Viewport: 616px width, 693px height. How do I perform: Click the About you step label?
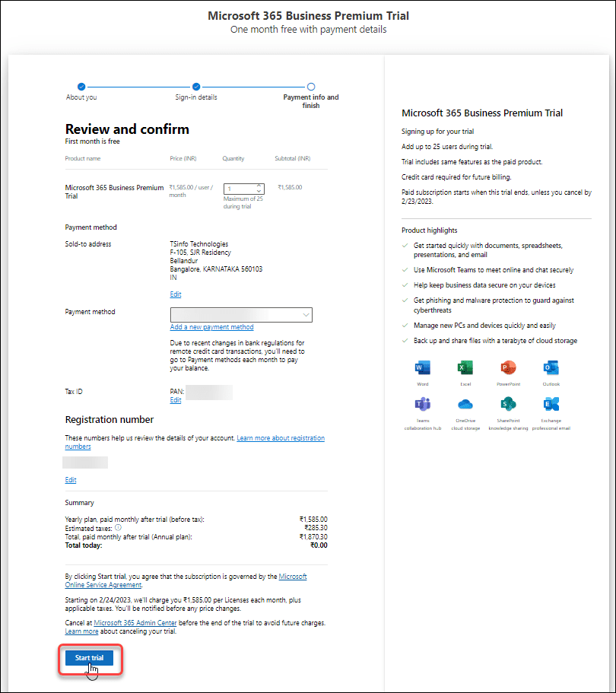pyautogui.click(x=81, y=97)
